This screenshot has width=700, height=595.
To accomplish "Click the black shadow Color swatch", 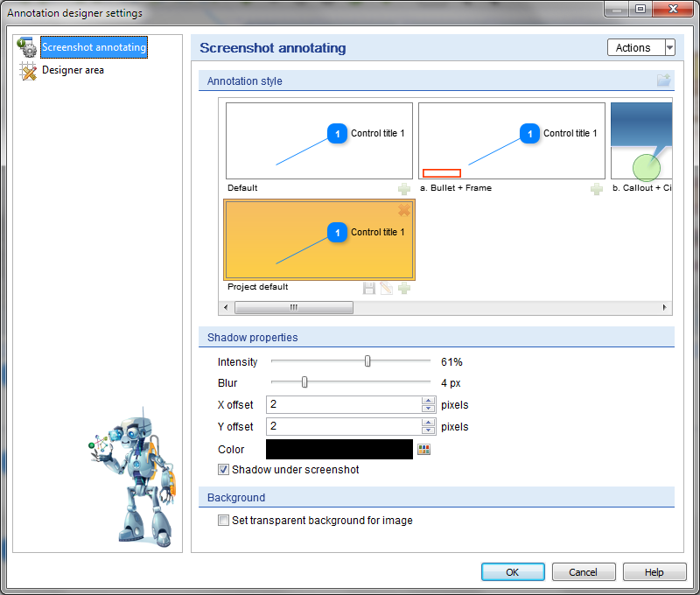I will [339, 449].
